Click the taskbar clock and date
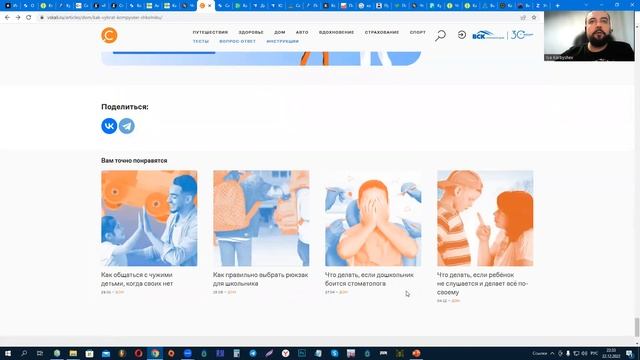The image size is (640, 360). coord(611,353)
